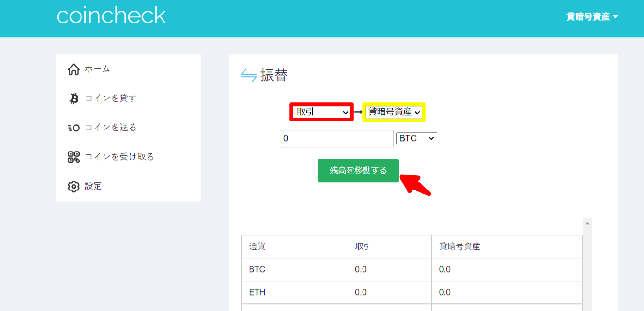Screen dimensions: 644x311
Task: Select the Bitcoin icon next to コインを貸す
Action: click(x=73, y=98)
